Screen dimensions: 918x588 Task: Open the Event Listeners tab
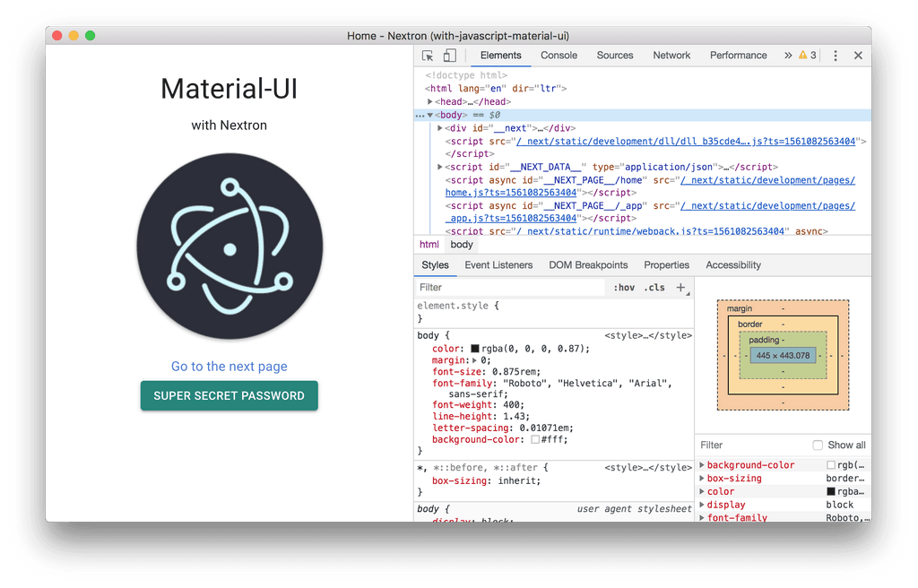[498, 264]
